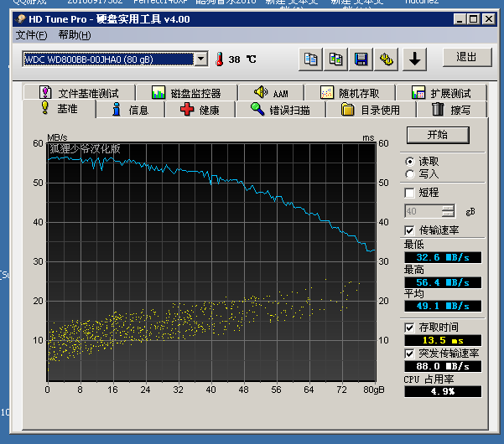Click the 49.1 MB/s average value
504x444 pixels.
[443, 306]
